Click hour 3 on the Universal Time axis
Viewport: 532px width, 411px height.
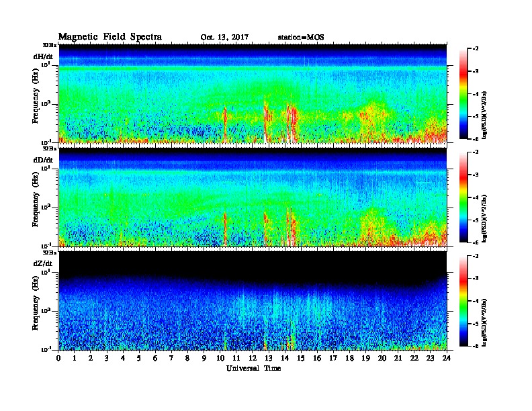(x=107, y=358)
